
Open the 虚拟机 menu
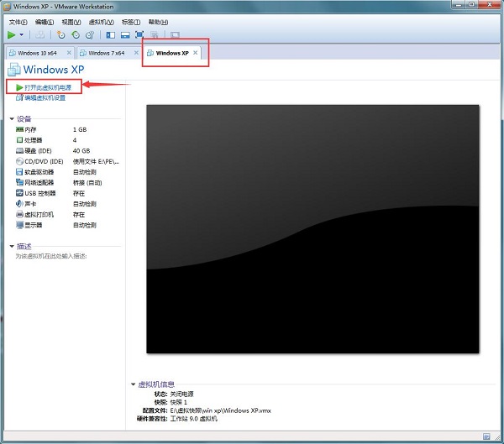click(x=102, y=22)
